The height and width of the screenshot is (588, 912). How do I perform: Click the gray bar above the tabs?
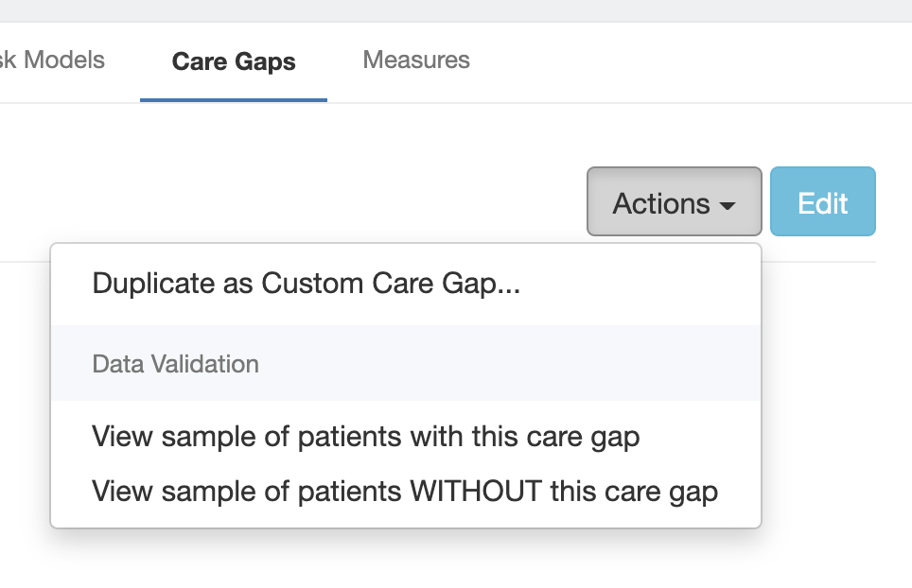point(456,10)
